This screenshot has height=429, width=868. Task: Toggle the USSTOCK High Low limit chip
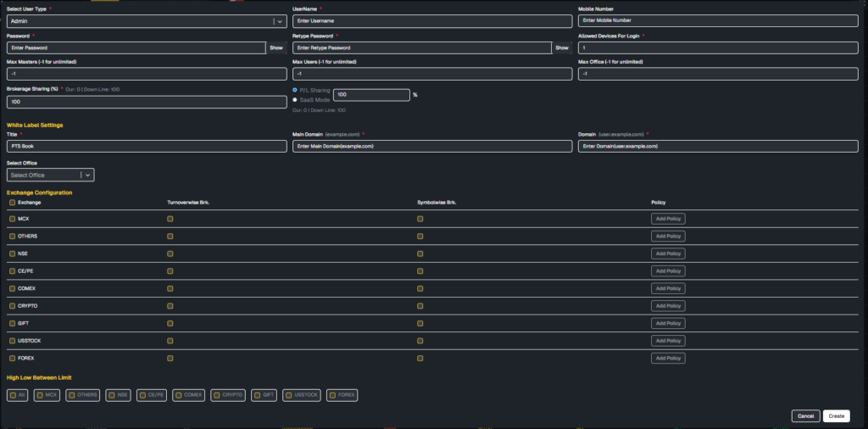(302, 395)
